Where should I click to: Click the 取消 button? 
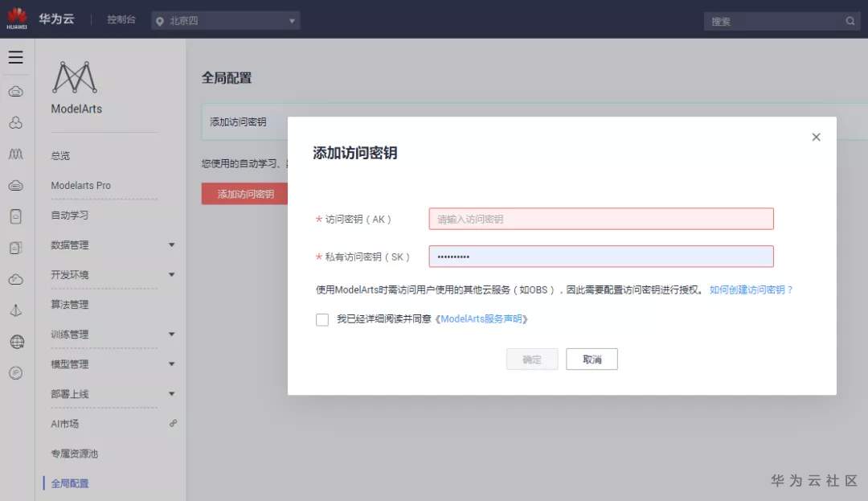(592, 359)
